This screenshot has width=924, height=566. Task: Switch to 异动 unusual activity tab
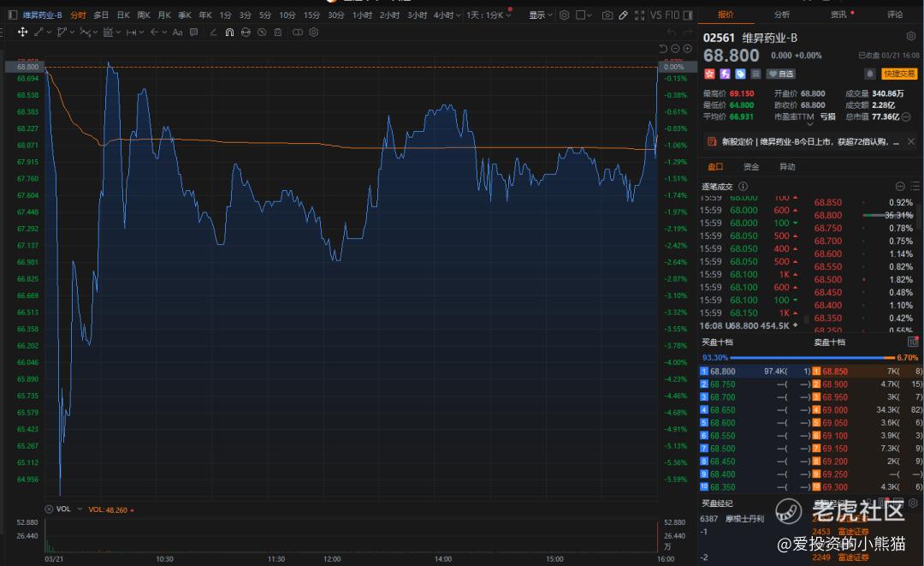(787, 167)
